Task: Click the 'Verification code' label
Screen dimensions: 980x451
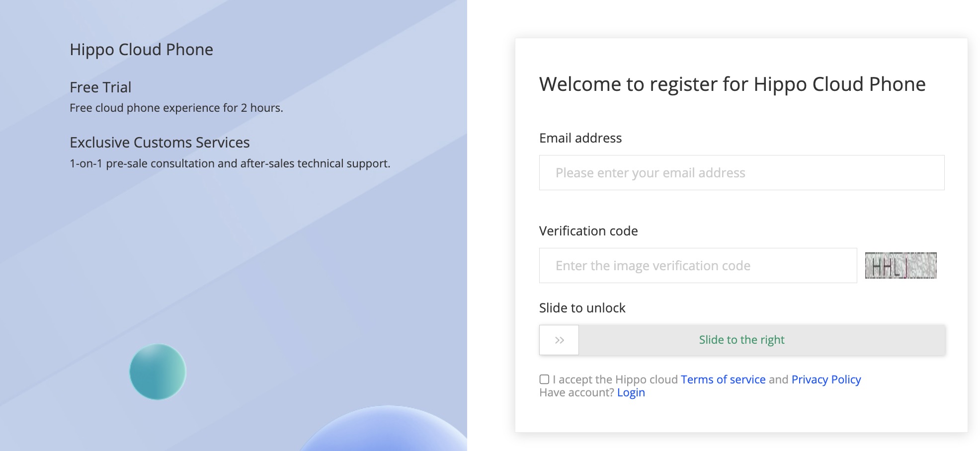Action: [588, 231]
